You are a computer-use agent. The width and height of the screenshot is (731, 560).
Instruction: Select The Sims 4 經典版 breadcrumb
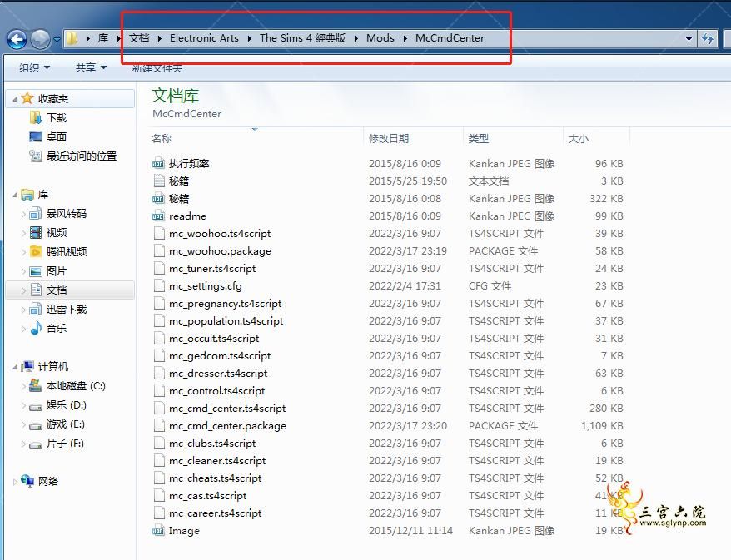click(x=302, y=38)
